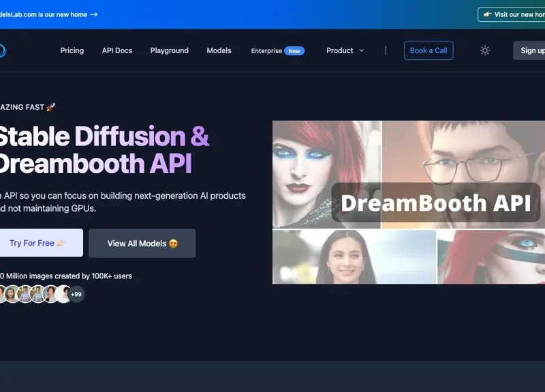Click the Visit our new home button
The width and height of the screenshot is (545, 392).
click(512, 14)
